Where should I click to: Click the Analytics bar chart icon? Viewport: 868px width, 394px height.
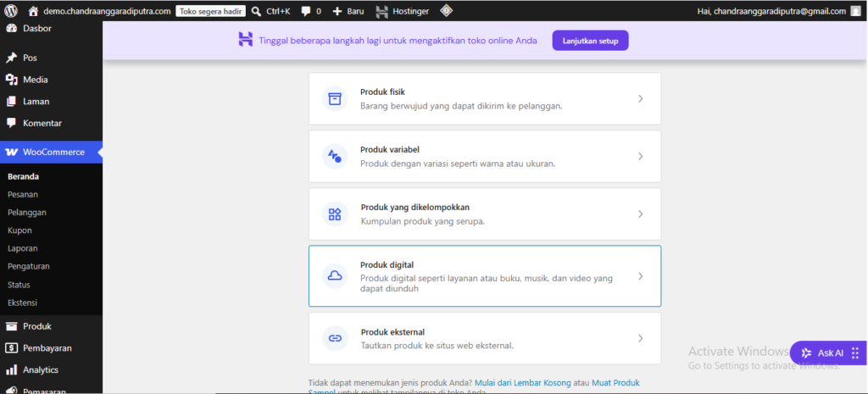click(12, 369)
